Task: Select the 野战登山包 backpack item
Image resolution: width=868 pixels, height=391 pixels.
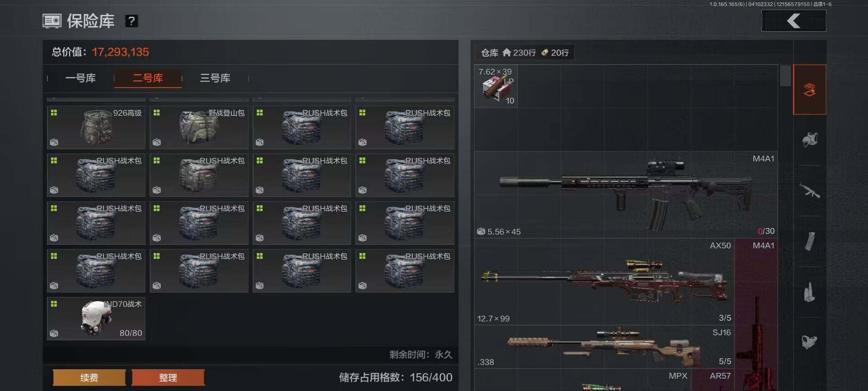Action: tap(199, 128)
